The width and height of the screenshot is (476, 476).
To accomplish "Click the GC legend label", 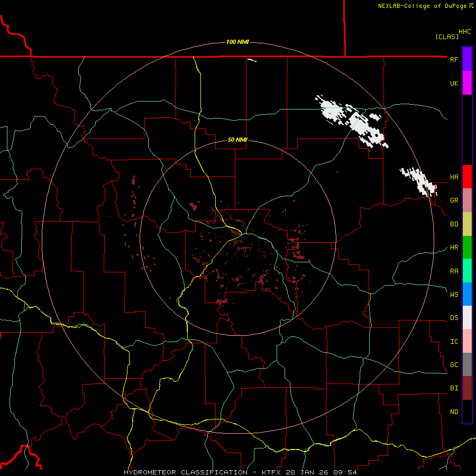I will coord(454,365).
